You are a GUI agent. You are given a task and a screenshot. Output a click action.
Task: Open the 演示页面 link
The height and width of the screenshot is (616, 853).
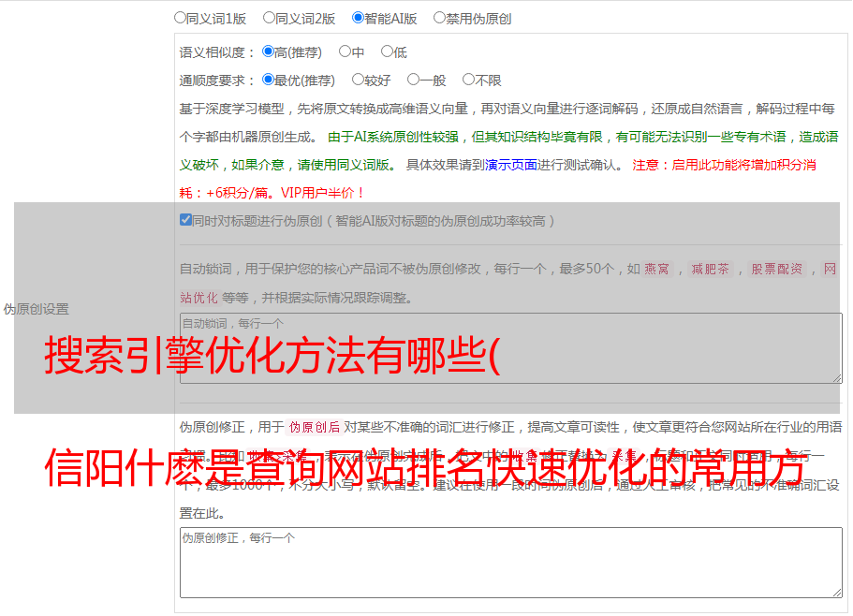[x=511, y=165]
